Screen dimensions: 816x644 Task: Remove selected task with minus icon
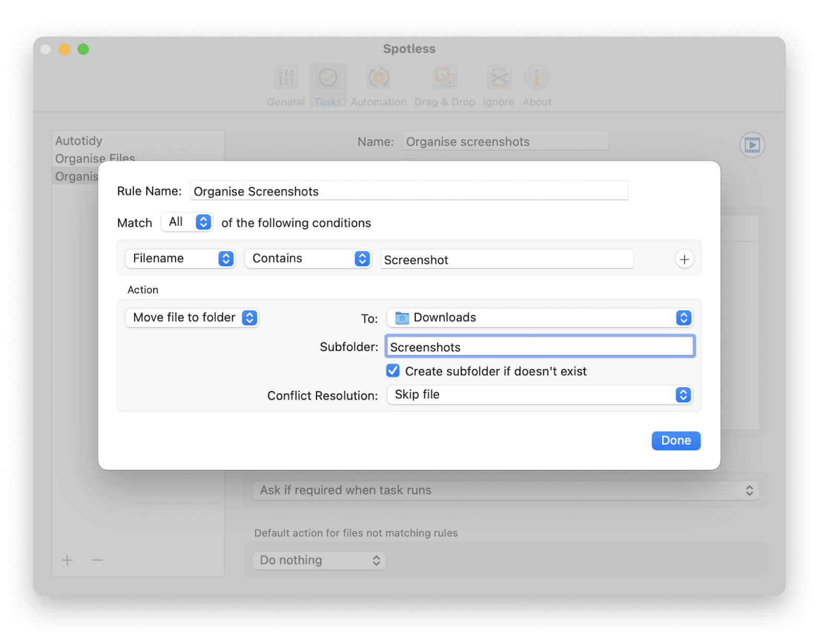point(97,560)
